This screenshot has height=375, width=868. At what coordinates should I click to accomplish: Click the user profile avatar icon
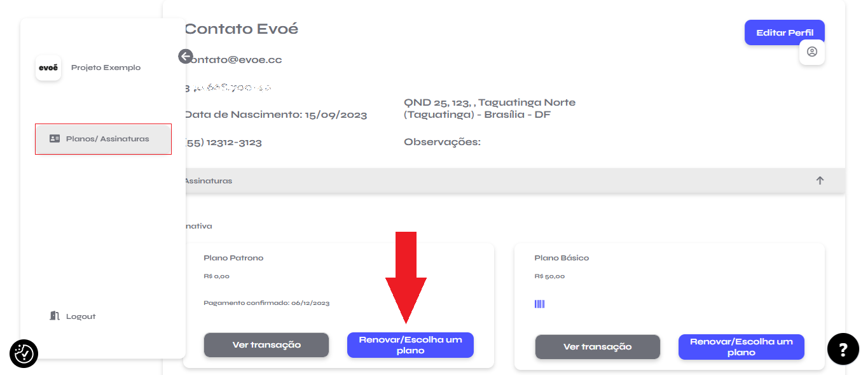coord(812,52)
